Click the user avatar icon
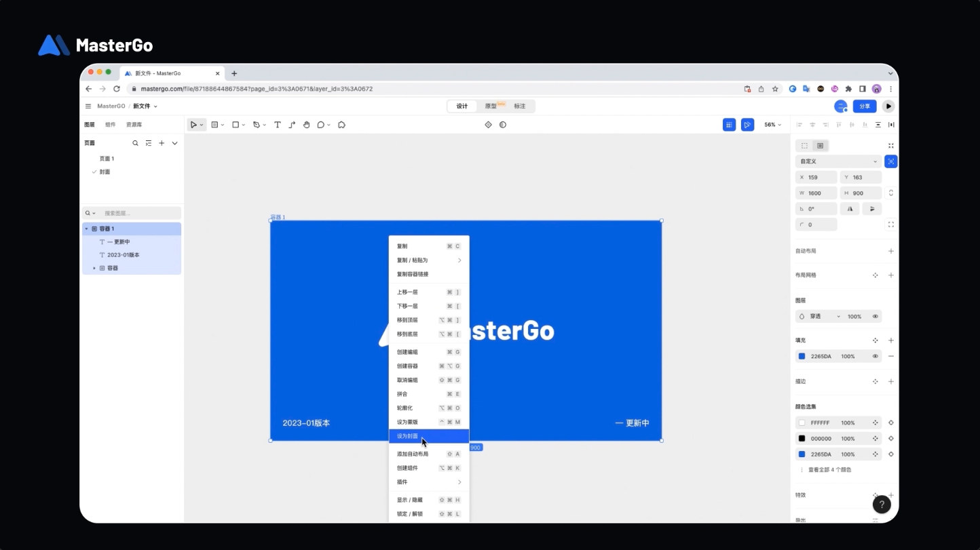The width and height of the screenshot is (980, 550). point(841,106)
